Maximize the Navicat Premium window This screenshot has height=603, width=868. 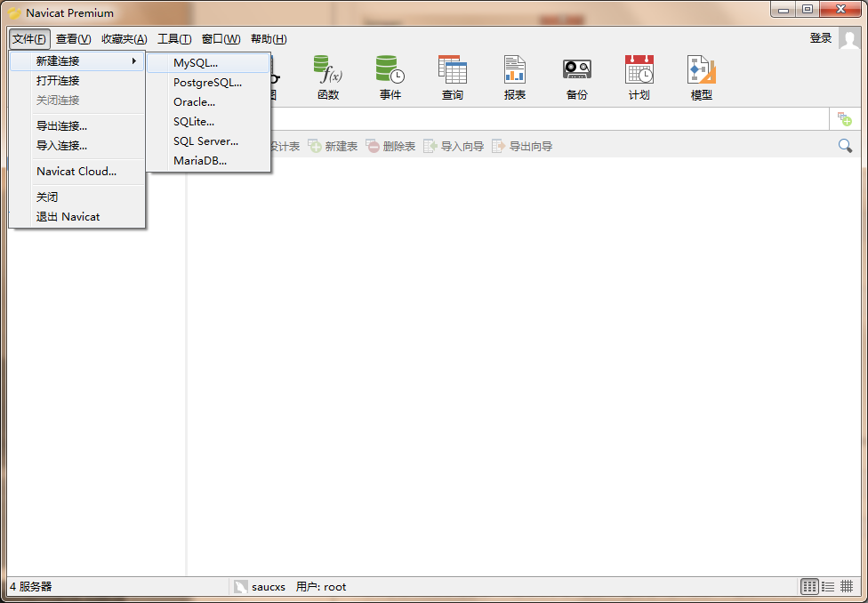(808, 9)
